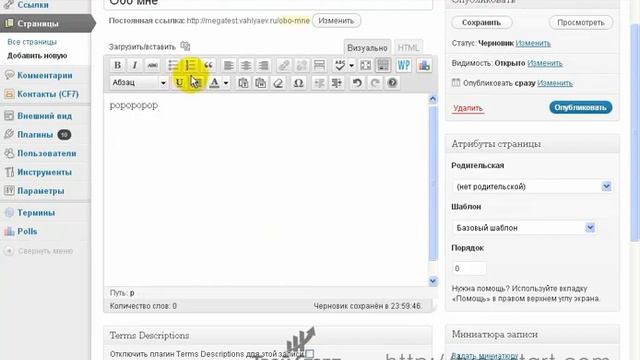Image resolution: width=640 pixels, height=360 pixels.
Task: Save the draft with Сохранить
Action: [x=481, y=22]
